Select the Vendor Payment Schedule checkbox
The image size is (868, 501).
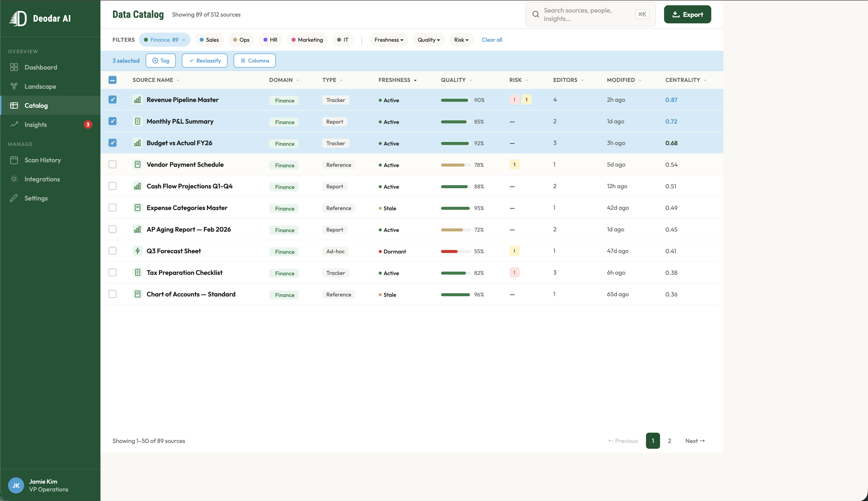pos(113,164)
